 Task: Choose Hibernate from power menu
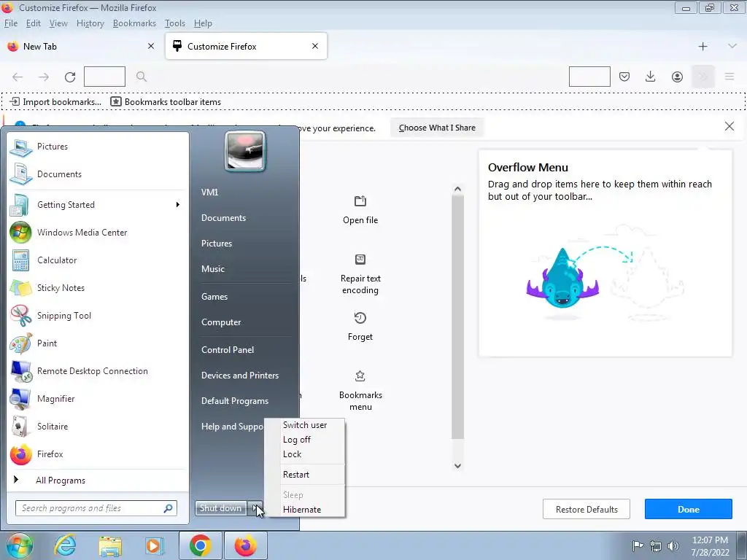[x=305, y=510]
